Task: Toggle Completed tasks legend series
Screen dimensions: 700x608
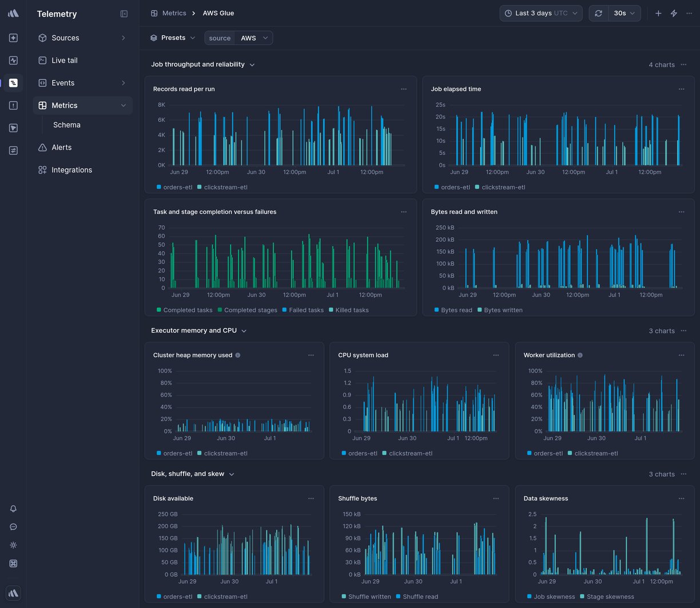Action: click(184, 310)
